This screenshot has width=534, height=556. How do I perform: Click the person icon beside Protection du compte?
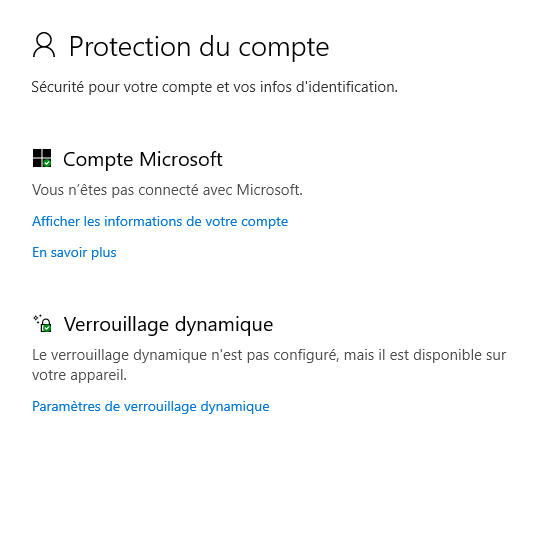(44, 45)
